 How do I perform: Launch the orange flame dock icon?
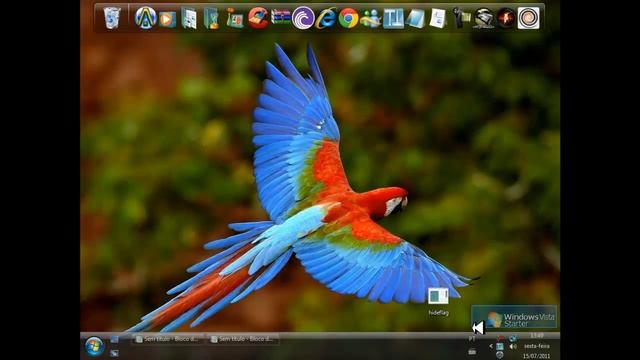(x=506, y=18)
